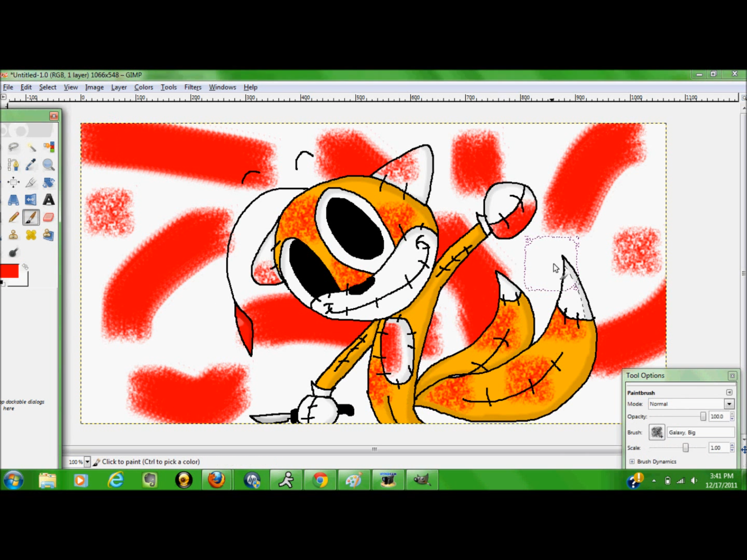Select the Rotate tool
Viewport: 747px width, 560px height.
[x=49, y=182]
